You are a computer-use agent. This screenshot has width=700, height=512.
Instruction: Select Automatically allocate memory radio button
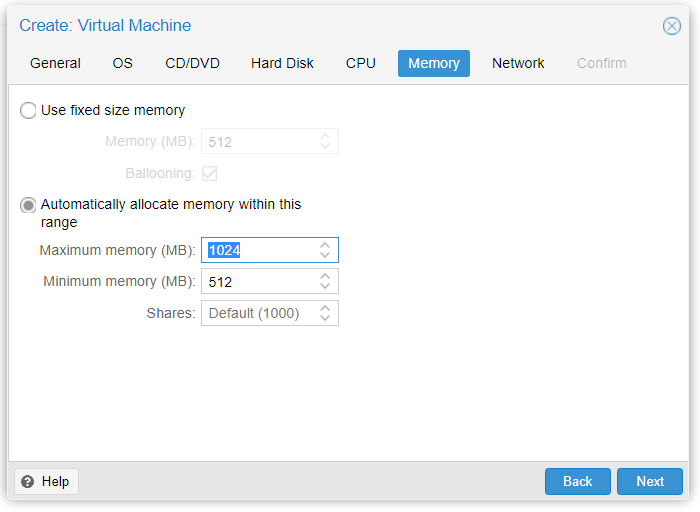(29, 205)
